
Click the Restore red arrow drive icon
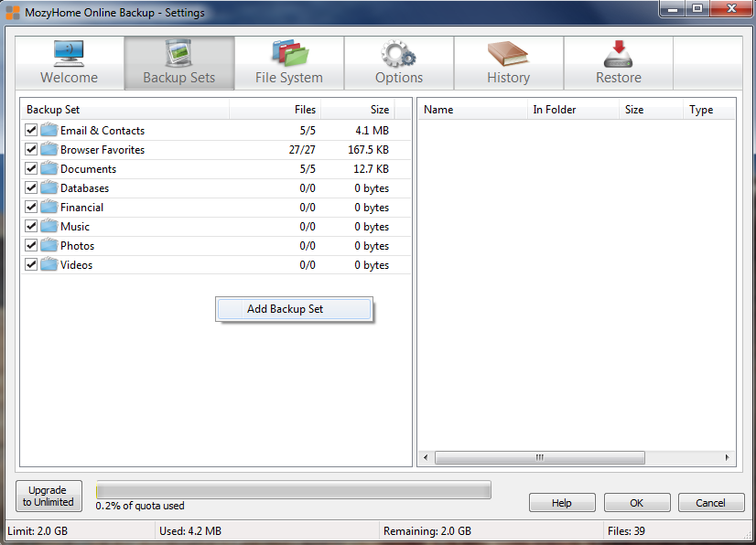click(x=618, y=53)
